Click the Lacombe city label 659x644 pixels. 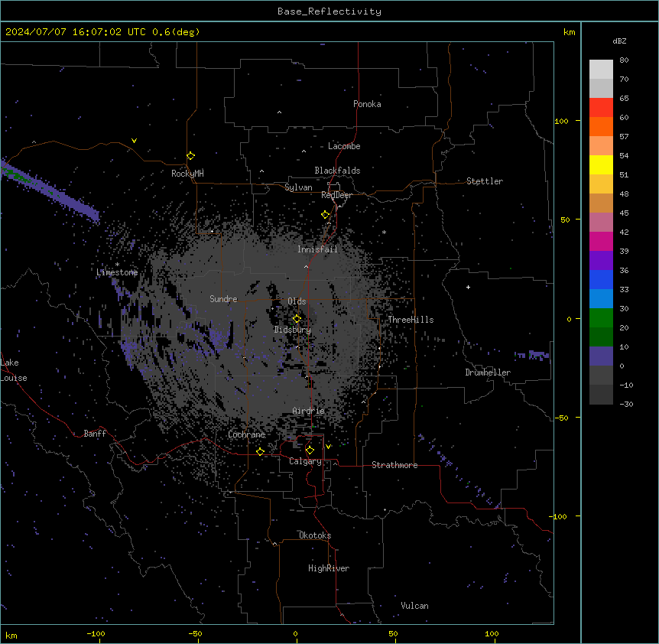click(344, 146)
